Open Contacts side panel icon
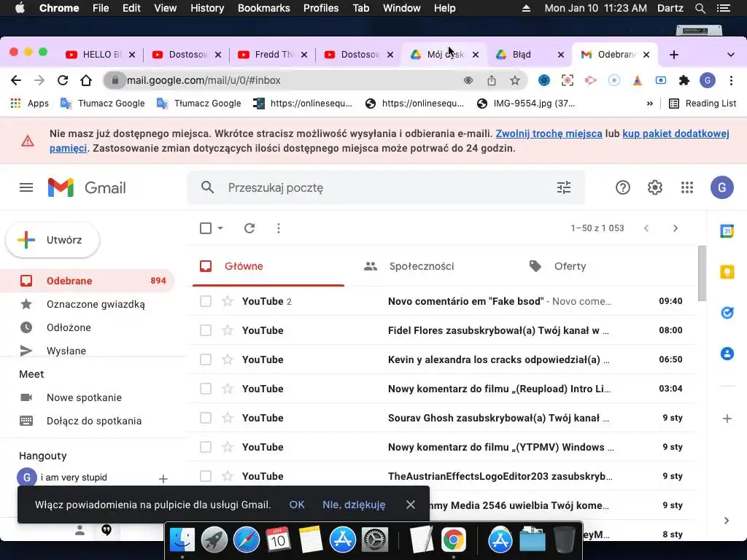Screen dimensions: 747x560 click(x=727, y=354)
